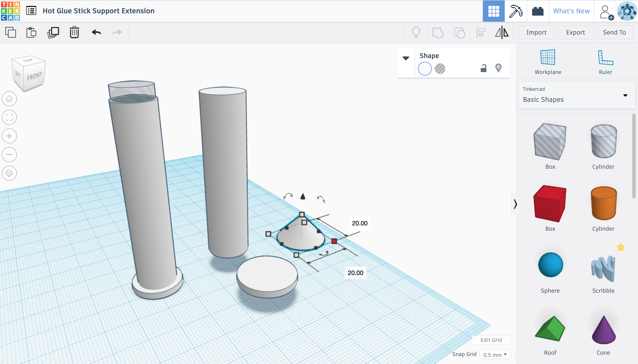Open the What's New link
Screen dimensions: 638x364
571,11
